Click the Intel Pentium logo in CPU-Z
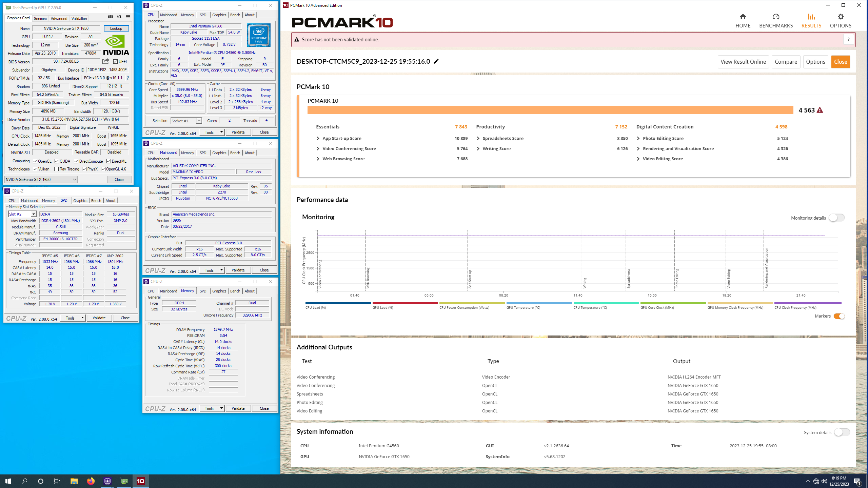This screenshot has height=488, width=868. point(259,35)
